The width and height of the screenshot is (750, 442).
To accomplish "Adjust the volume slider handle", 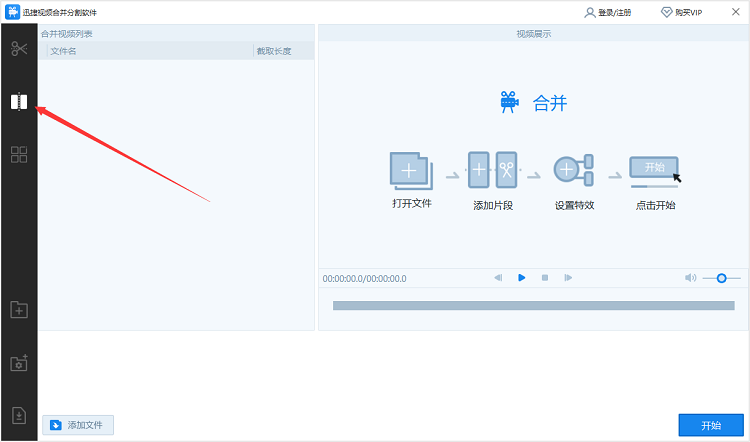I will coord(721,278).
